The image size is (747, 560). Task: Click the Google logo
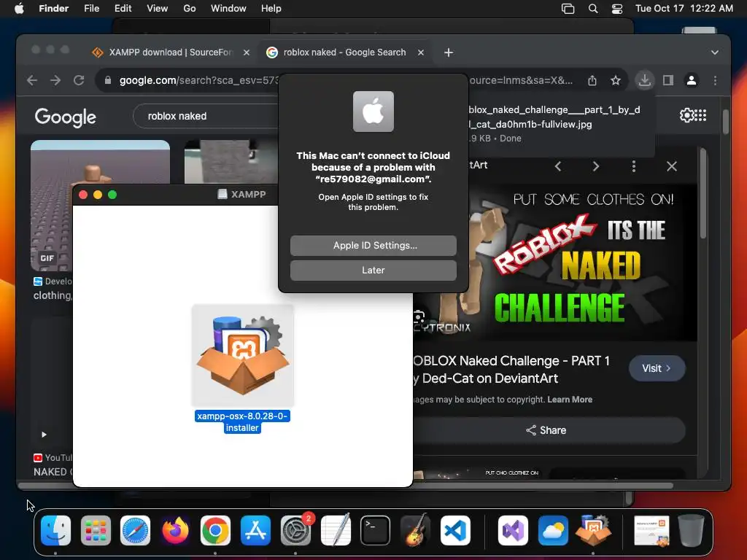pyautogui.click(x=65, y=117)
